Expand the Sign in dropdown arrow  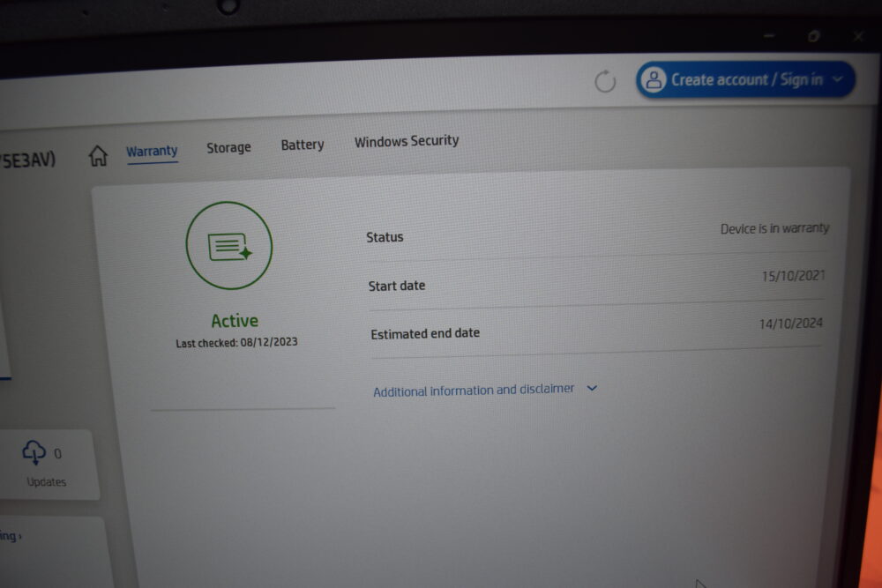[x=837, y=79]
